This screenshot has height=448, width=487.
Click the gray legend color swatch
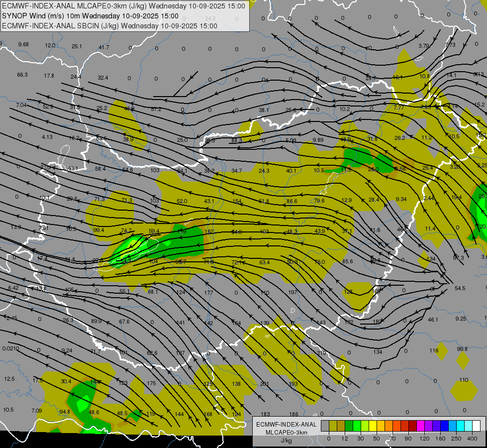click(325, 426)
